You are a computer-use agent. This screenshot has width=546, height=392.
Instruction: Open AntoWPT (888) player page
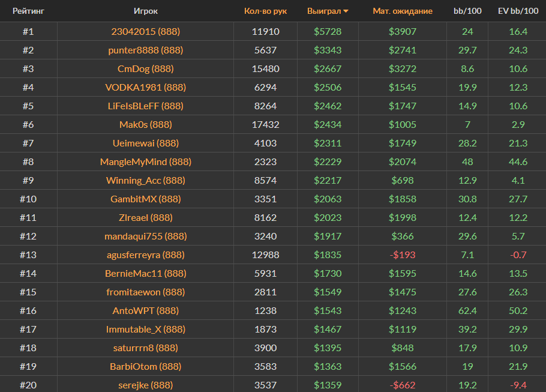pyautogui.click(x=145, y=310)
